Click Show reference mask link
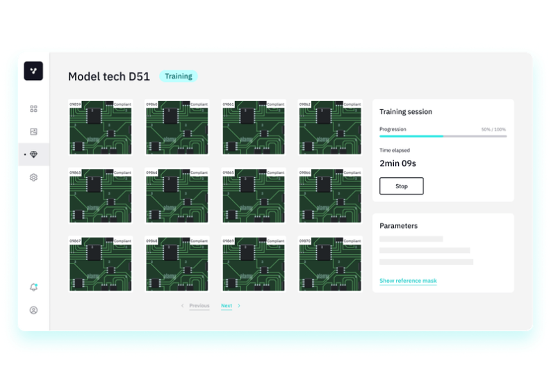Viewport: 551px width, 392px height. pos(408,281)
